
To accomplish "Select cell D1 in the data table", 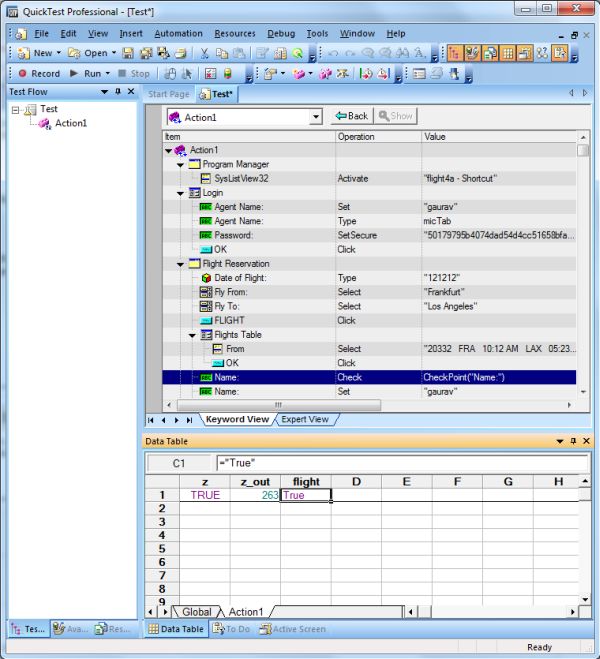I will (x=356, y=495).
